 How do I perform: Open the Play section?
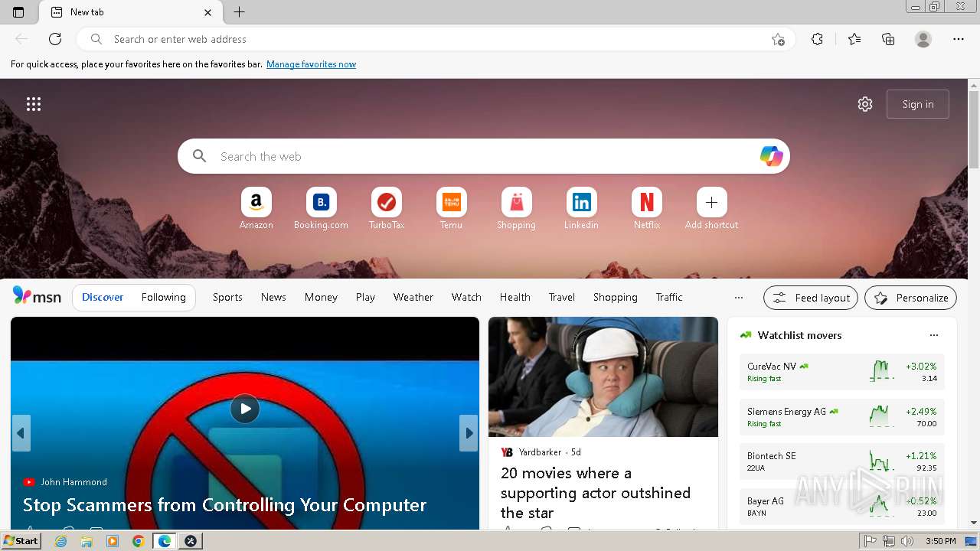[x=365, y=297]
